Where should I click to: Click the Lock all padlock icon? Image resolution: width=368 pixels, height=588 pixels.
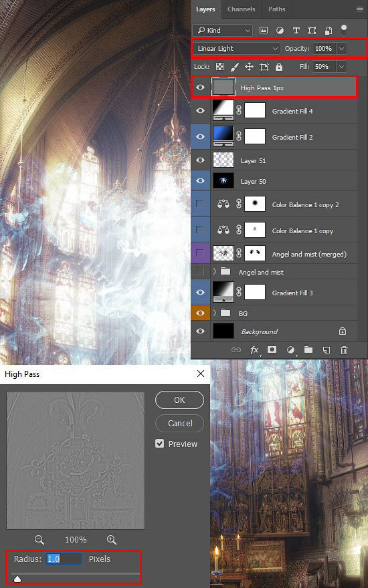point(278,67)
